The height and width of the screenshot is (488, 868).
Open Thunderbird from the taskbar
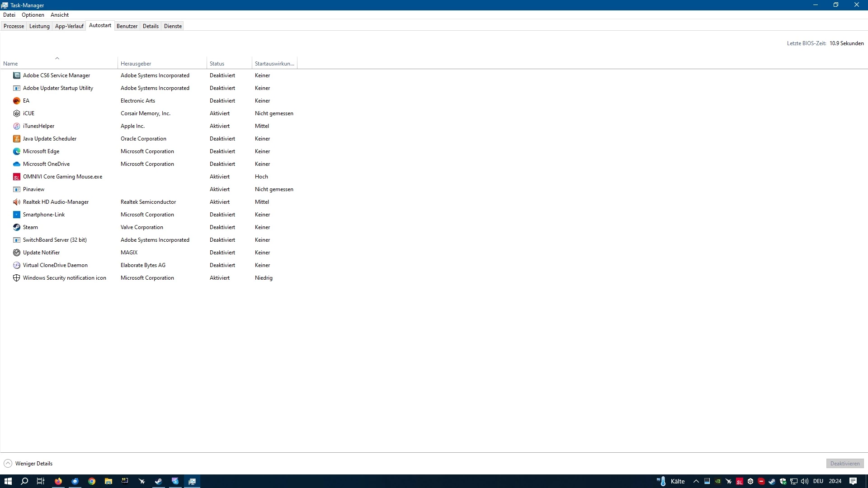click(75, 481)
